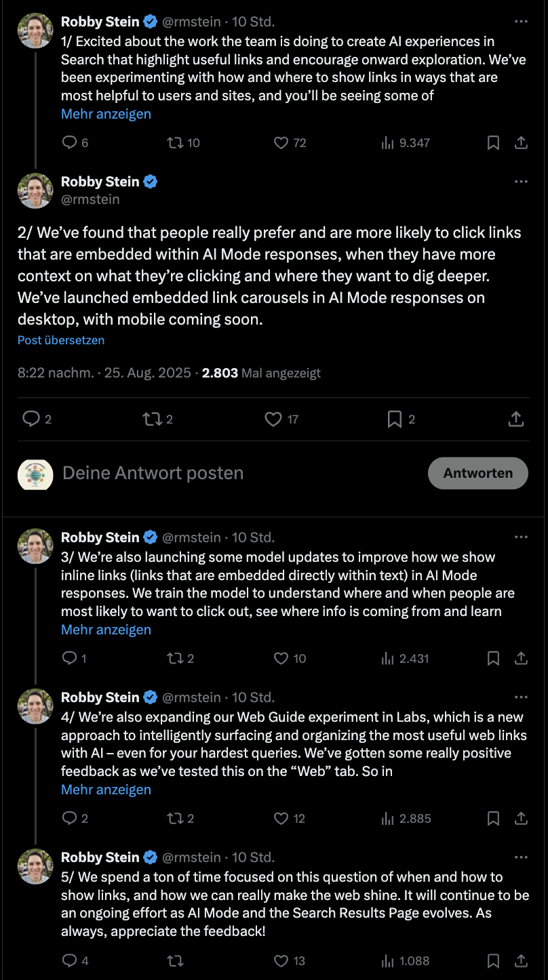Viewport: 548px width, 980px height.
Task: Open more options on the second tweet
Action: click(521, 180)
